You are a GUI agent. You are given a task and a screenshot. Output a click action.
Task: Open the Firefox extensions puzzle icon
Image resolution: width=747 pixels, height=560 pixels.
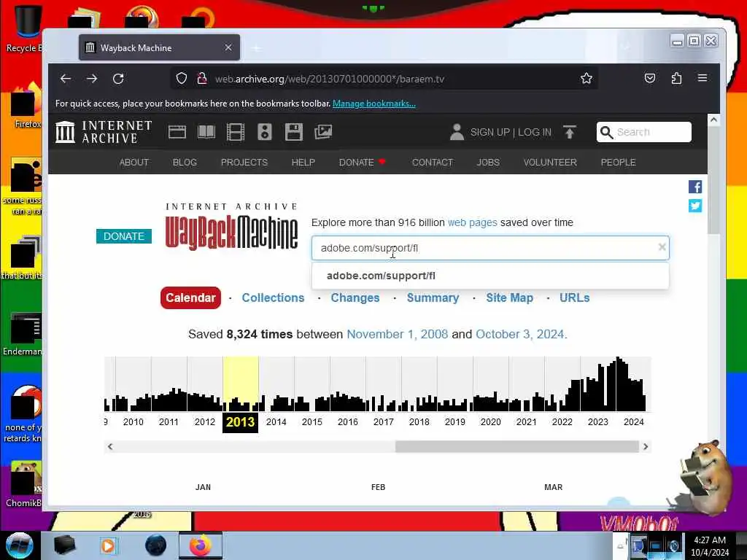click(676, 78)
